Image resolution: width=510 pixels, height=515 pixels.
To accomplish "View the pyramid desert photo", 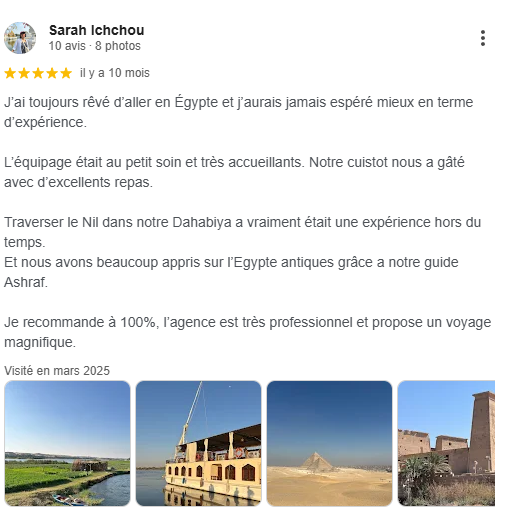I will coord(329,443).
